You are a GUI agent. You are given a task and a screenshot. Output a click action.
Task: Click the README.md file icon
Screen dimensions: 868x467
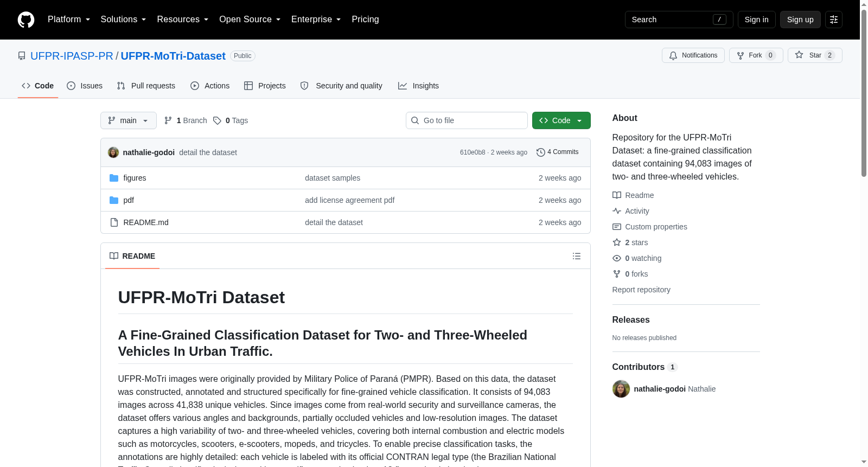tap(114, 222)
